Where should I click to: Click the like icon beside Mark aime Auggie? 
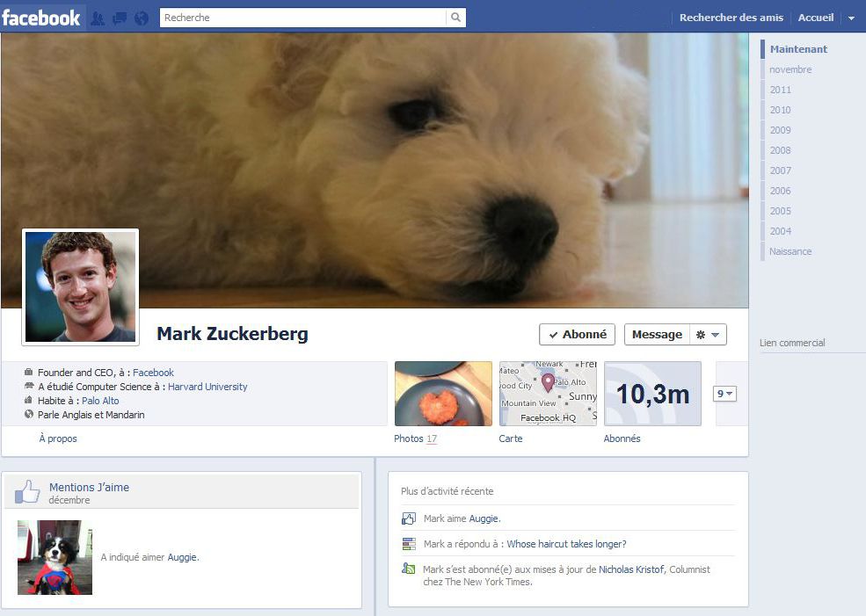(409, 518)
